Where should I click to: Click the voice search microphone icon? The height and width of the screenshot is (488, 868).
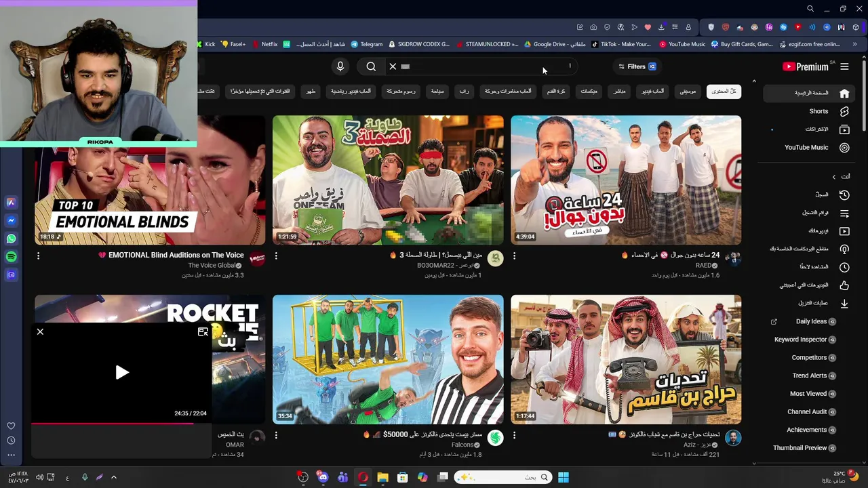340,66
